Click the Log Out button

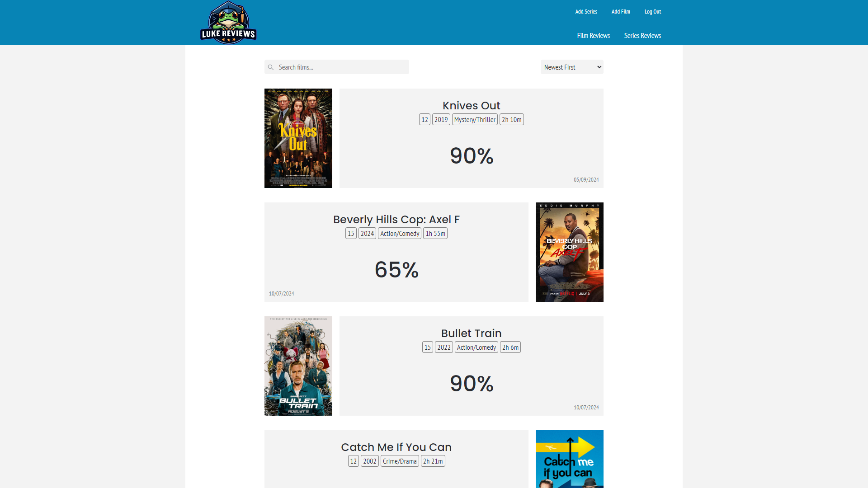click(x=652, y=11)
